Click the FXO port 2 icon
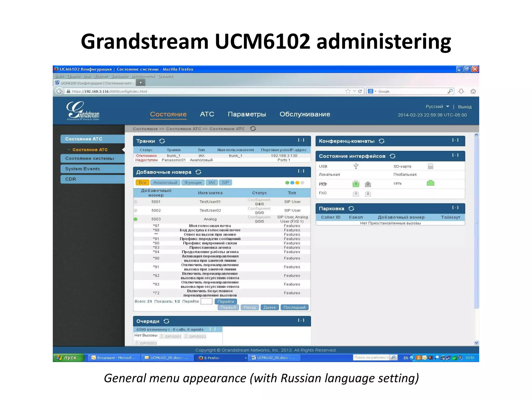The height and width of the screenshot is (399, 532). (x=368, y=194)
